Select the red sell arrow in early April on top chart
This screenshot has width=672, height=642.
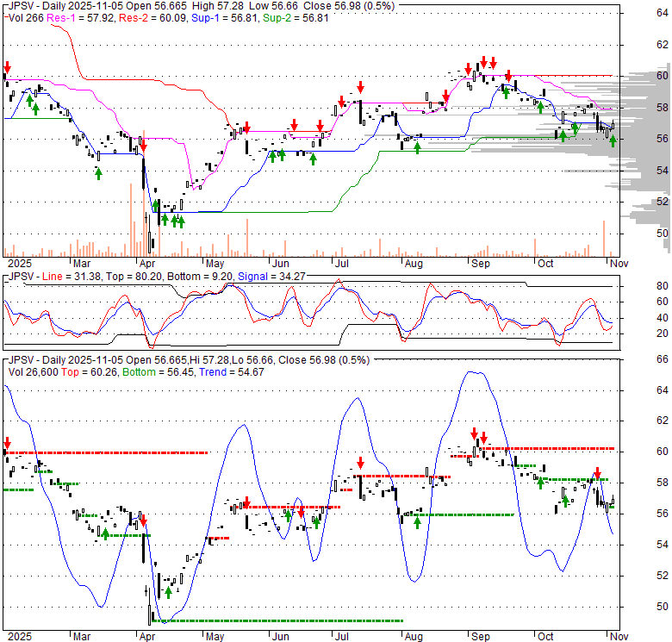143,144
